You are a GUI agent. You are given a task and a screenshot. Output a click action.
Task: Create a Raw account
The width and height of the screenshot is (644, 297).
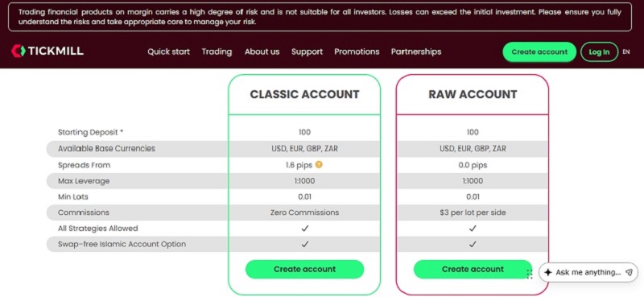[473, 270]
